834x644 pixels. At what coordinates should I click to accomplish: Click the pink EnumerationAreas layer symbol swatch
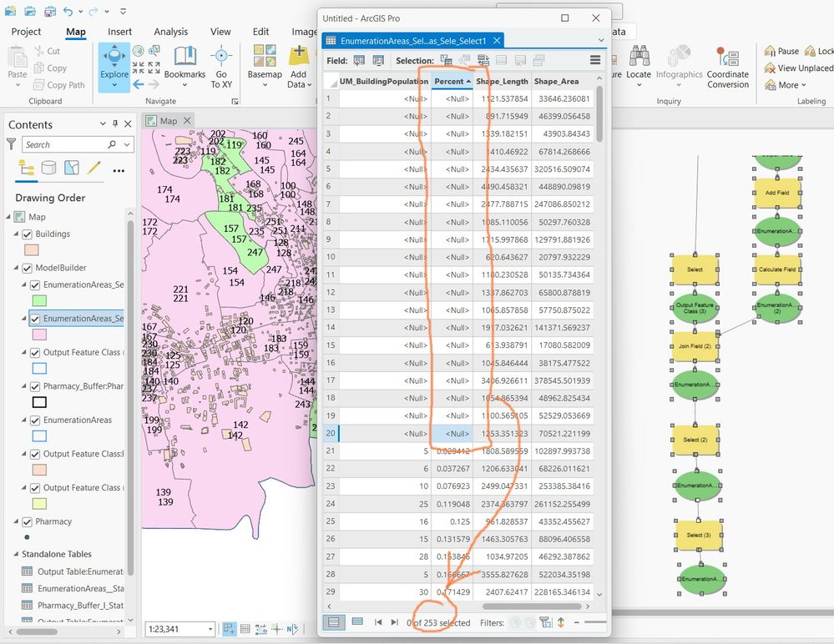click(x=39, y=335)
